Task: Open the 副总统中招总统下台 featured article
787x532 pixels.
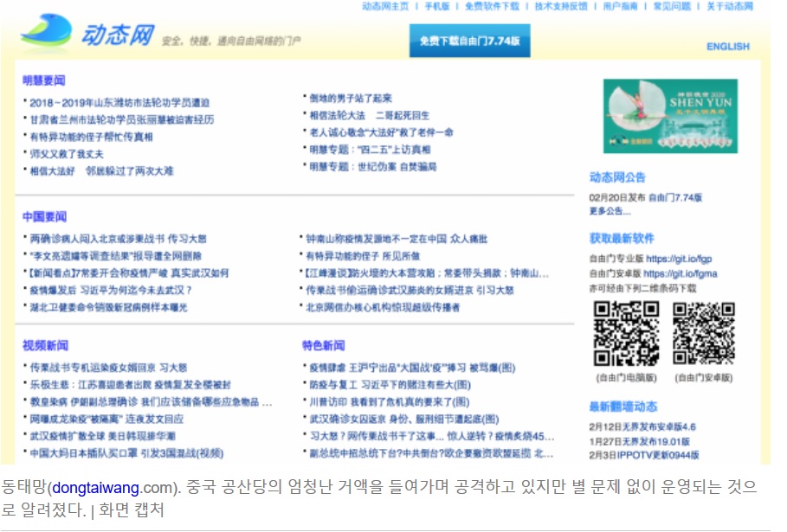Action: [x=431, y=452]
